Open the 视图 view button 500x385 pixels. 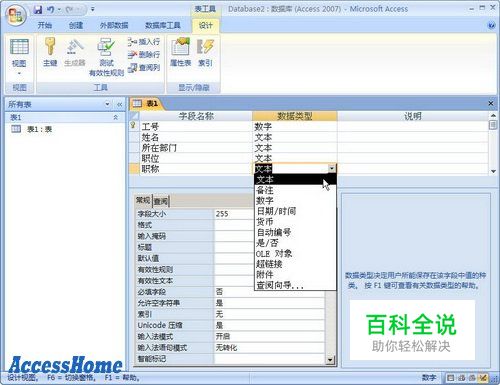(x=19, y=57)
